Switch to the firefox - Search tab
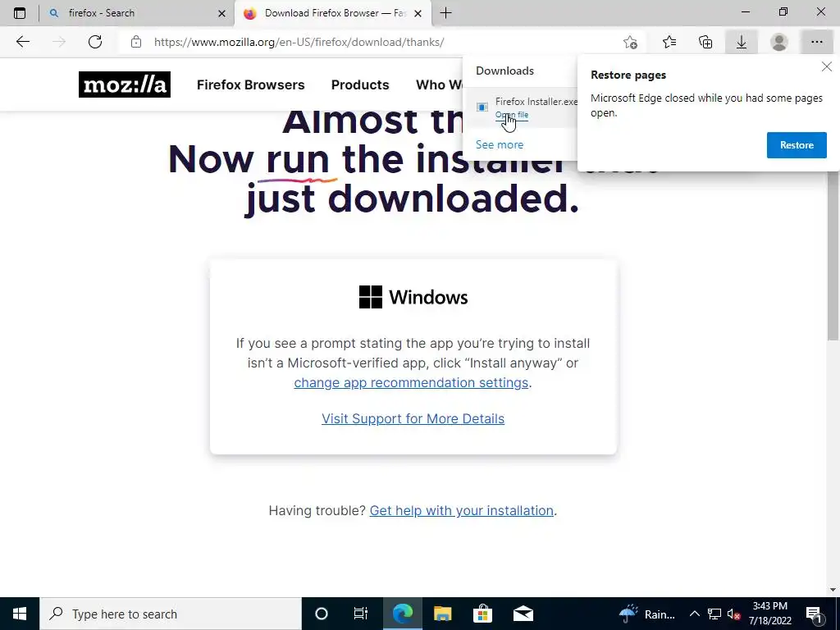 coord(137,13)
